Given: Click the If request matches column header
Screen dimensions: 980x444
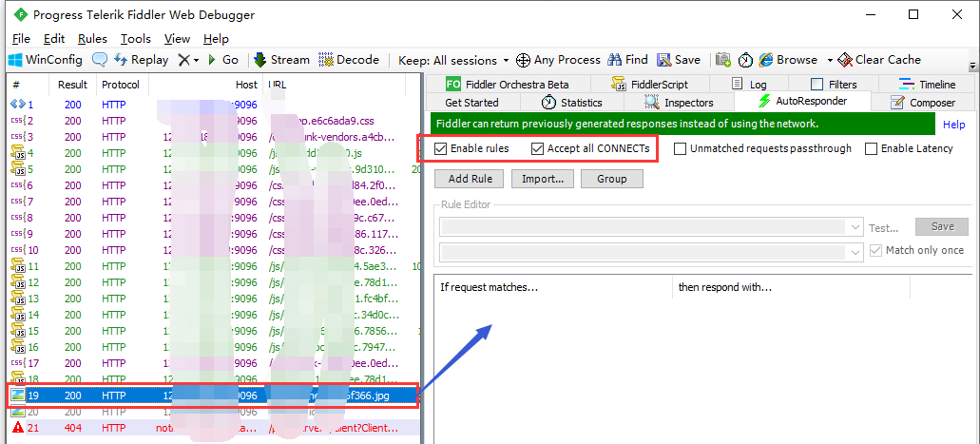Looking at the screenshot, I should tap(553, 288).
